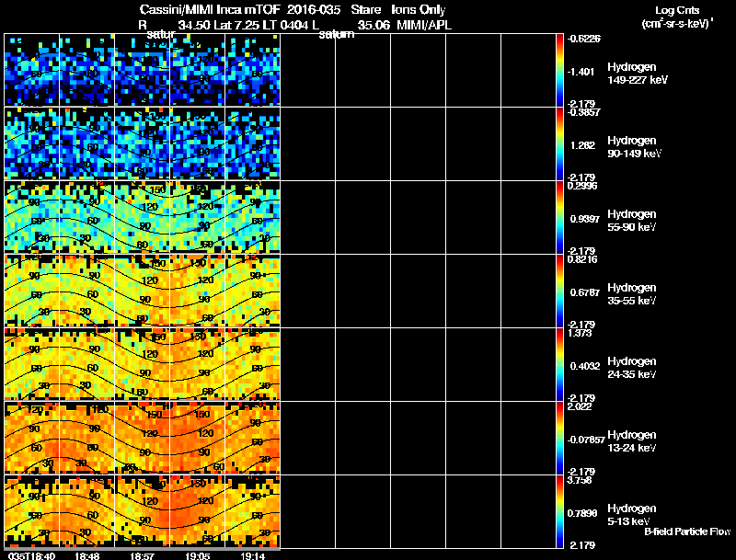Click the Hydrogen 13-24 keV label
The width and height of the screenshot is (736, 560).
(x=632, y=441)
